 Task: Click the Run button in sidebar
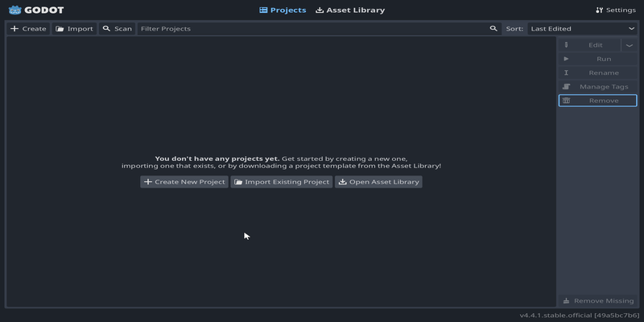[x=597, y=59]
